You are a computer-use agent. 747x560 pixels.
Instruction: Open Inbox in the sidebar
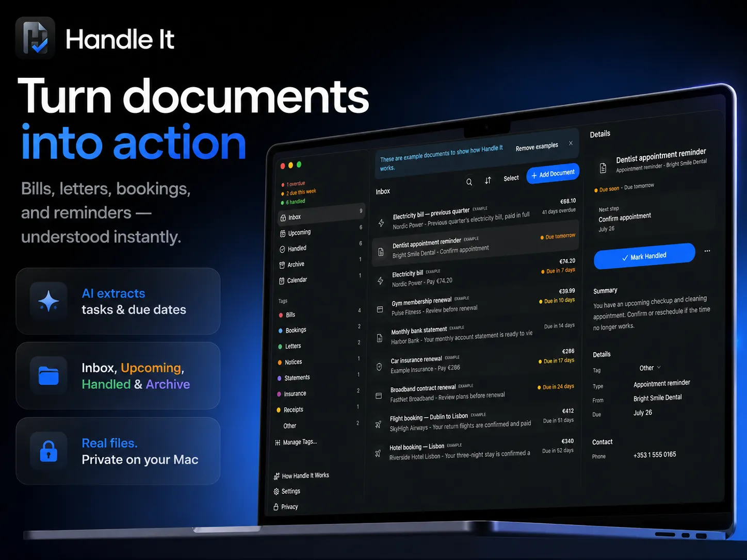point(322,215)
